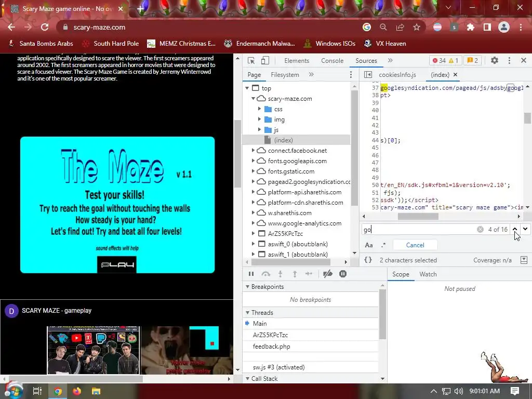Reload the scary-maze.com page
Screen dimensions: 532x399
(x=45, y=27)
